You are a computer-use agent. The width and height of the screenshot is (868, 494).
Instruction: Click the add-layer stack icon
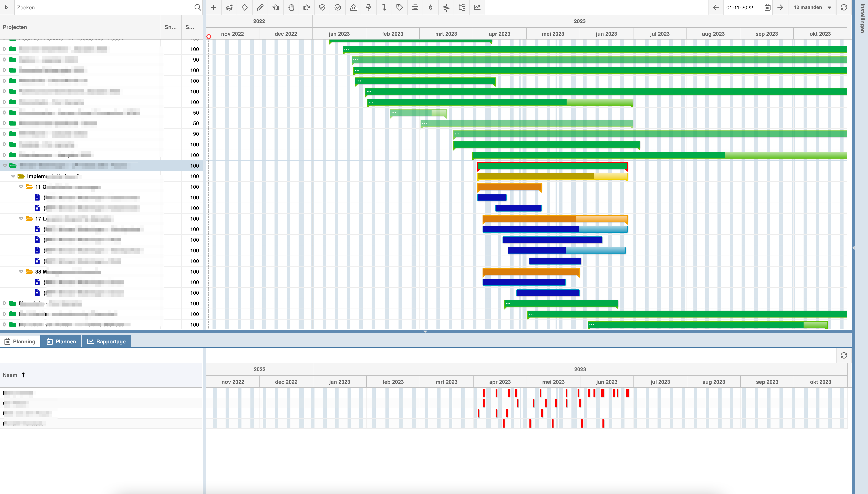click(x=229, y=8)
